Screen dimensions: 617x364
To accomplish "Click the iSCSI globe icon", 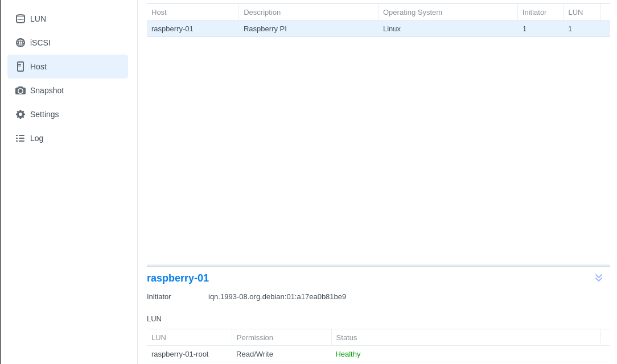I will click(20, 43).
